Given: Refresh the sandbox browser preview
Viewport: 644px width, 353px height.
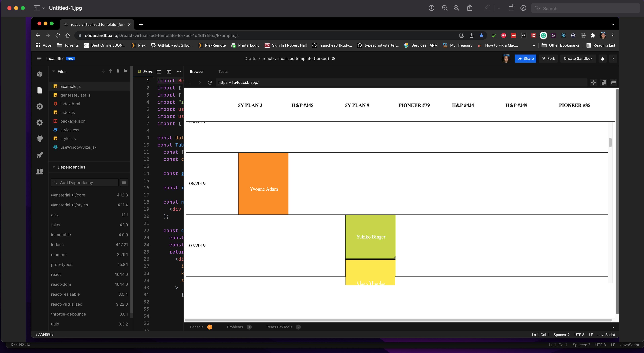Looking at the screenshot, I should tap(210, 82).
